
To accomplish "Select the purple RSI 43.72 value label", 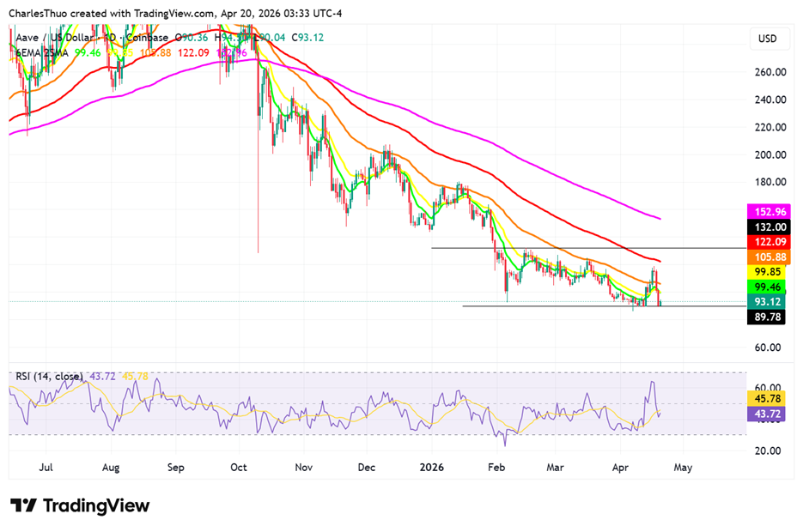I will [770, 413].
